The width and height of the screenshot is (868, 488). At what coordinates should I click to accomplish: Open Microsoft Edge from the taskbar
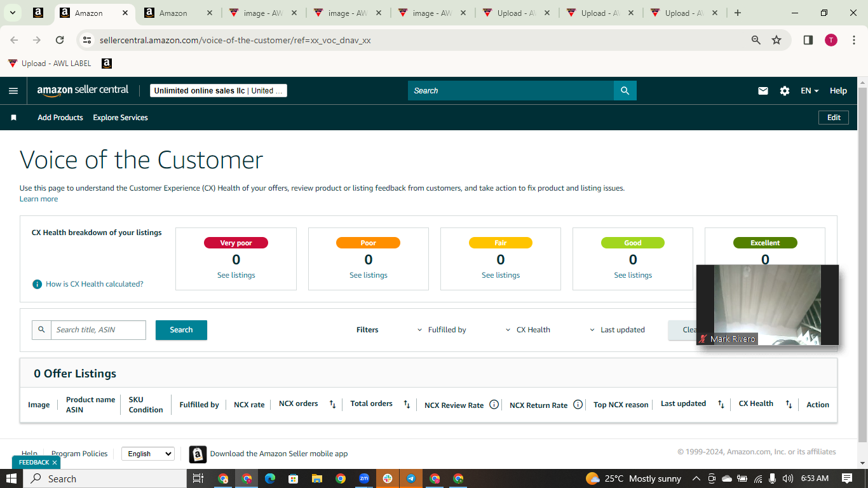[270, 478]
